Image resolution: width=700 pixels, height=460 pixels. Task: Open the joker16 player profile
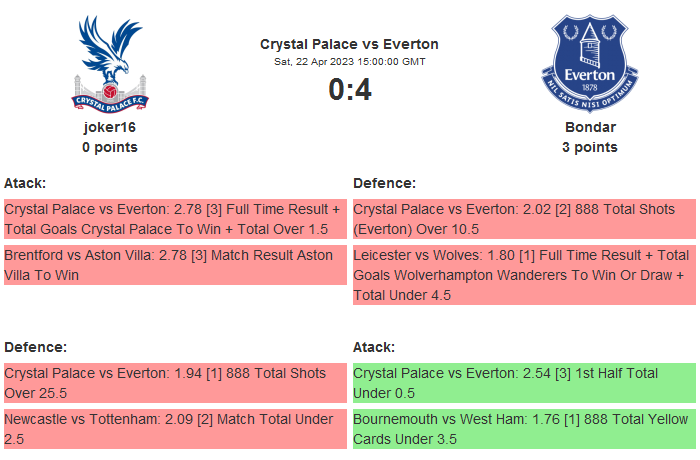pos(110,127)
